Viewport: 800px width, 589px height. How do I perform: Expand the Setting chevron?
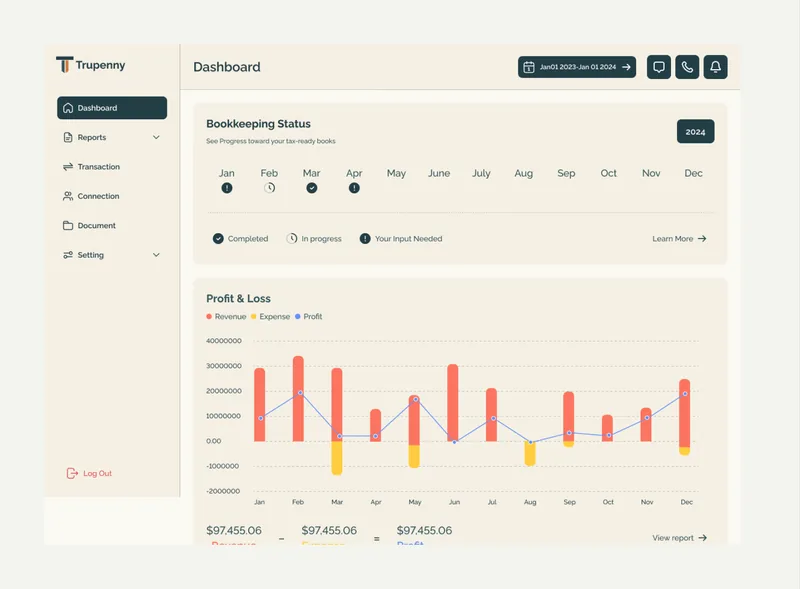[x=156, y=255]
